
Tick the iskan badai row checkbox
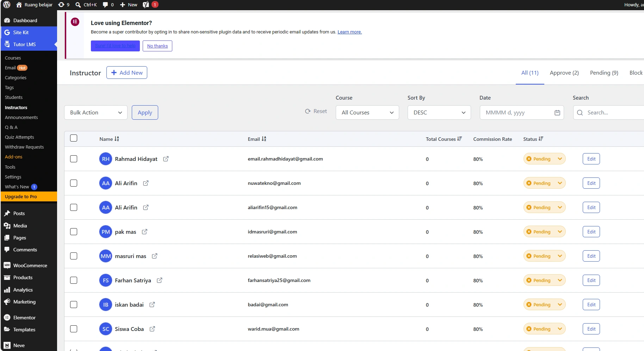click(x=74, y=305)
